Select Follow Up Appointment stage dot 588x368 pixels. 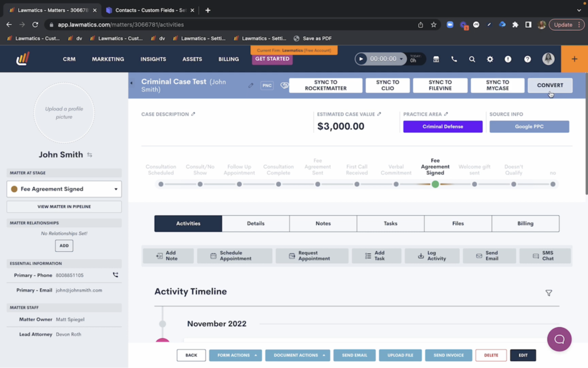click(x=239, y=185)
